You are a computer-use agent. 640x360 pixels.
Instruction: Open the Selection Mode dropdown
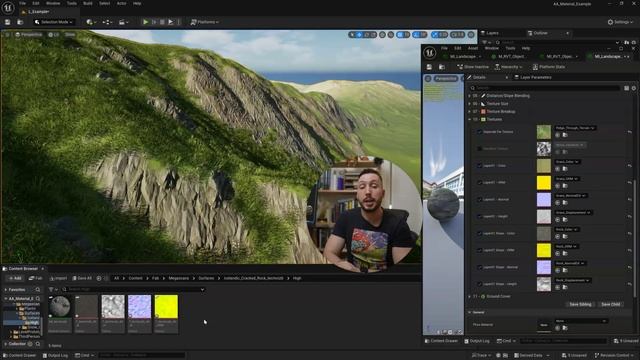pos(54,22)
